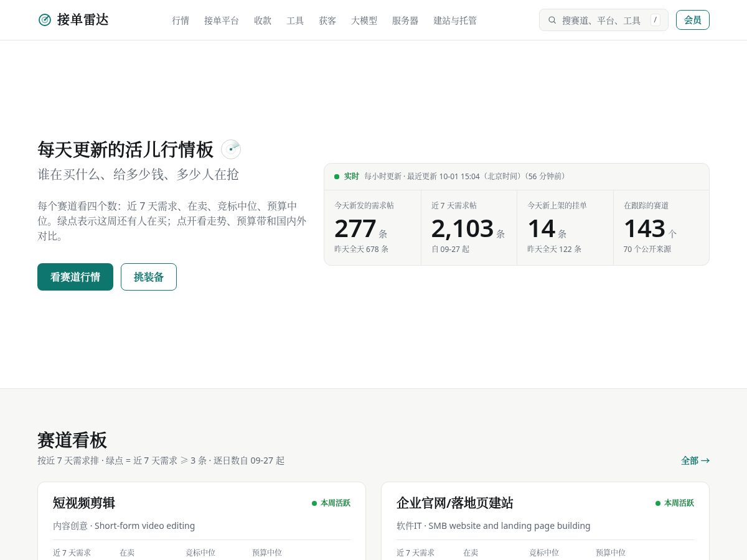747x560 pixels.
Task: Click the 接单雷达 radar logo icon
Action: click(x=45, y=20)
